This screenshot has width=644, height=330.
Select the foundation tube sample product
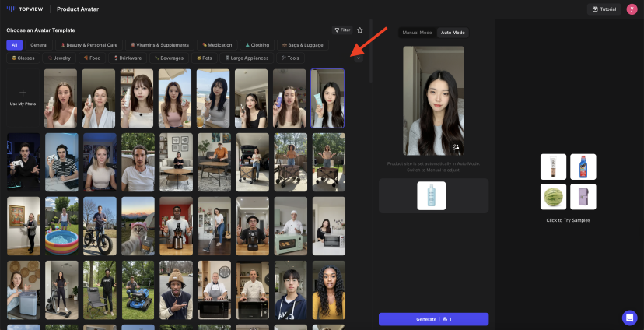tap(553, 167)
